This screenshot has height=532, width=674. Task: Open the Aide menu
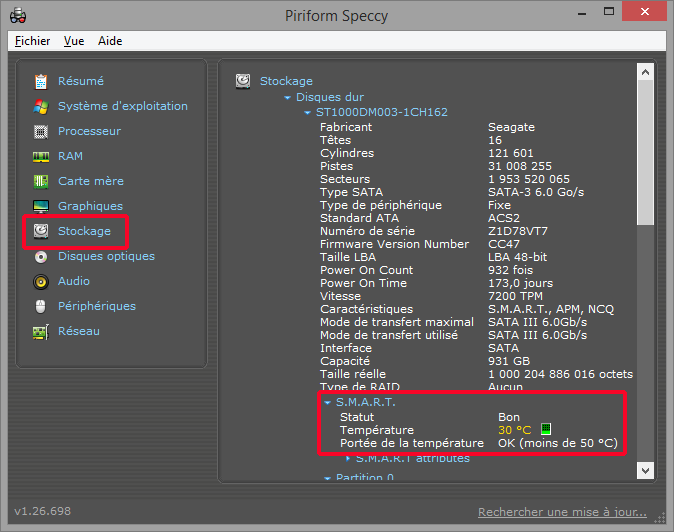click(x=110, y=41)
